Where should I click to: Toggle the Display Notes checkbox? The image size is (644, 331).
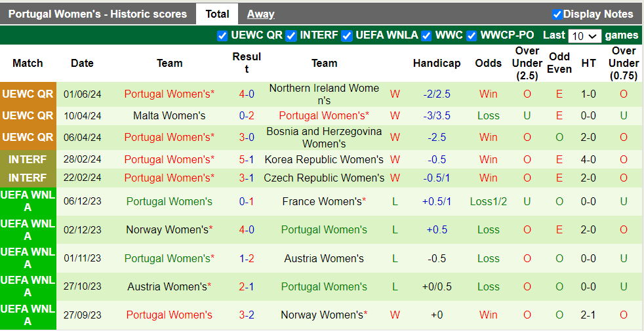coord(557,14)
